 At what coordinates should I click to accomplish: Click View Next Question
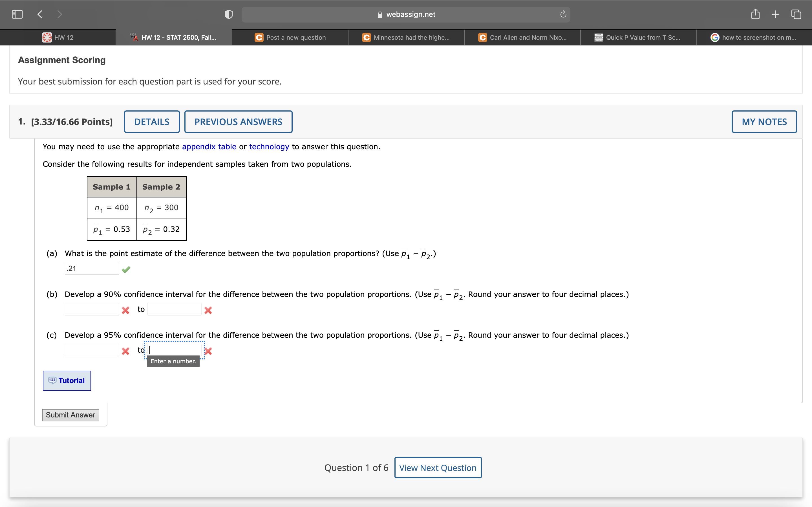point(438,468)
